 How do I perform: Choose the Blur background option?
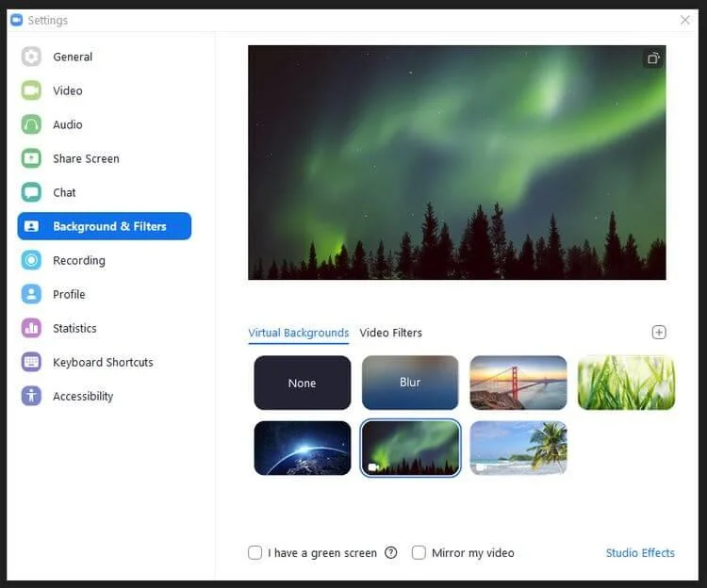pos(410,383)
